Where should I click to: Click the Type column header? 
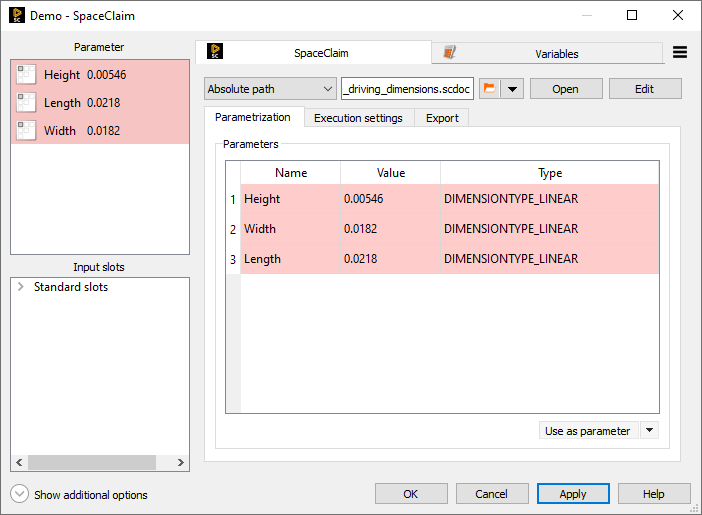point(550,173)
